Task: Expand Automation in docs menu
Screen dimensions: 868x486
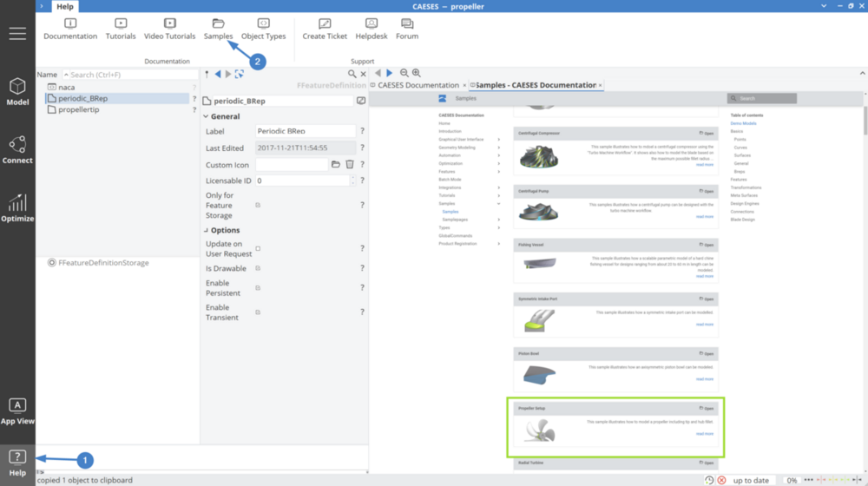Action: click(x=498, y=155)
